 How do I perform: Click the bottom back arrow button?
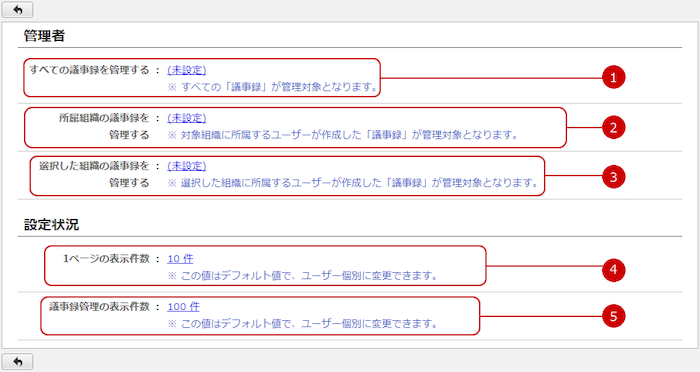point(17,362)
